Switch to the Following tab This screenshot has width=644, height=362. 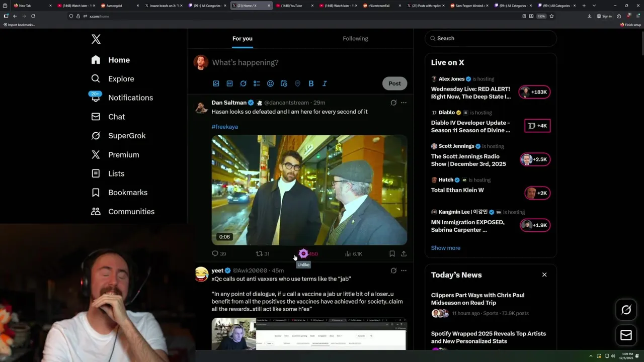tap(356, 38)
